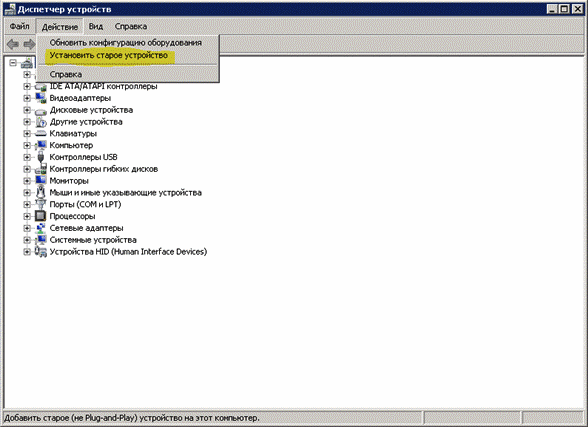This screenshot has width=588, height=427.
Task: Select Системные устройства tree item
Action: pyautogui.click(x=93, y=240)
